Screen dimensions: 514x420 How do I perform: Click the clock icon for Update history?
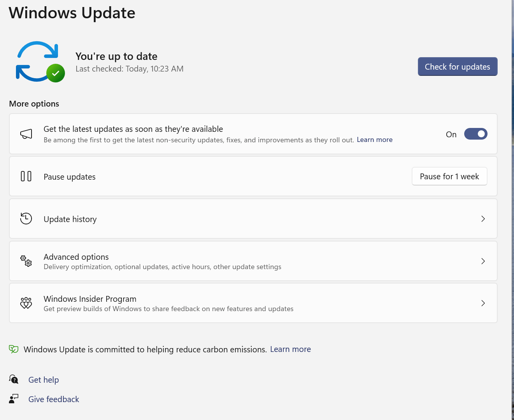pos(26,219)
